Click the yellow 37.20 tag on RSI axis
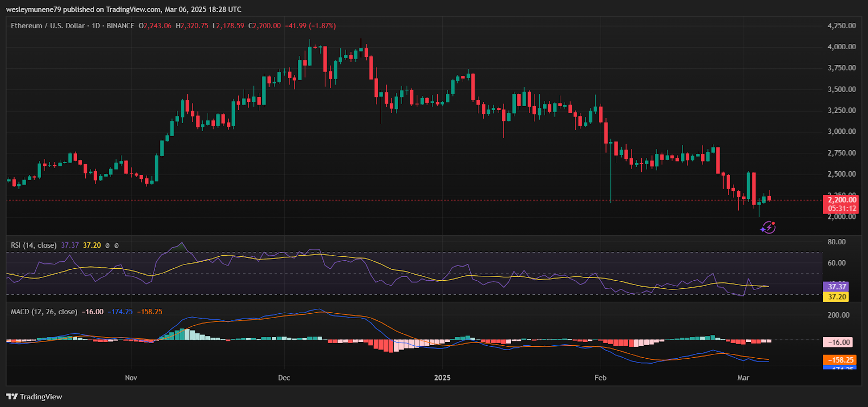The image size is (868, 407). (837, 296)
